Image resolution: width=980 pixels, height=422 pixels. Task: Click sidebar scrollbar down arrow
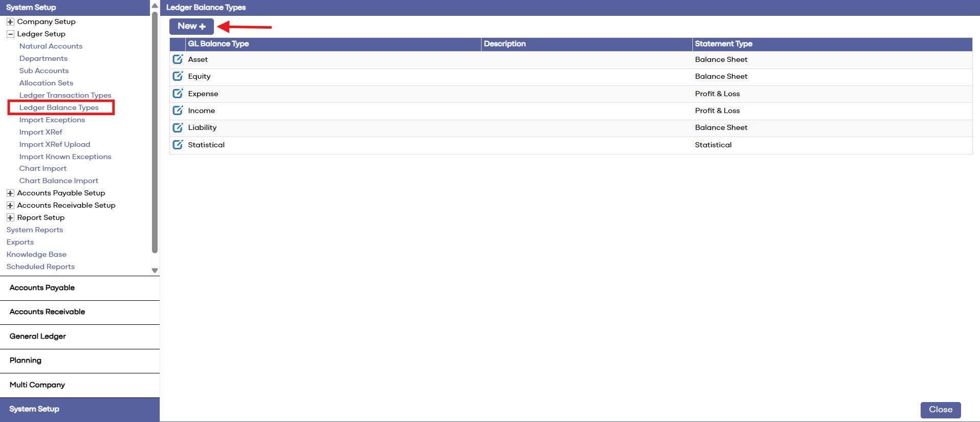pos(155,271)
